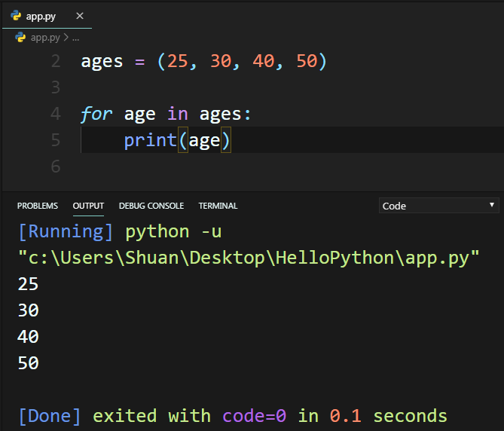504x431 pixels.
Task: Open the breadcrumb ellipsis symbol list
Action: tap(75, 38)
